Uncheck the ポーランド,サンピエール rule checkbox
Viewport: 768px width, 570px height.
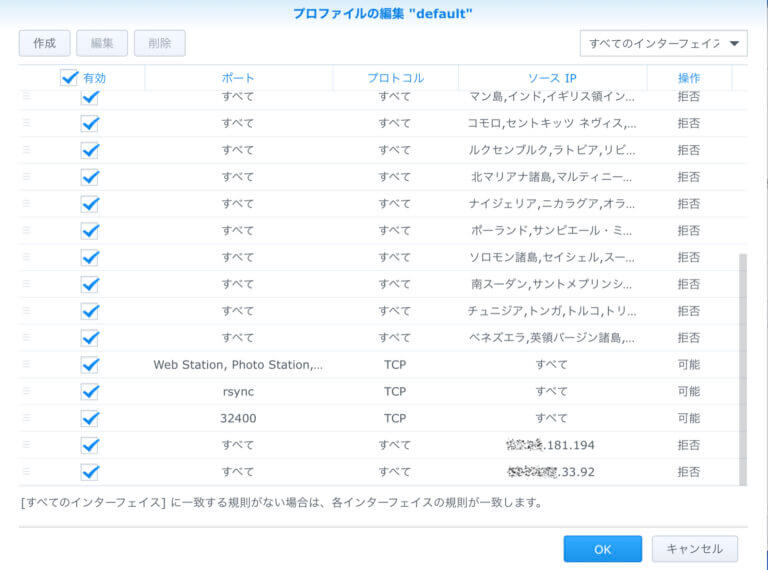coord(90,231)
